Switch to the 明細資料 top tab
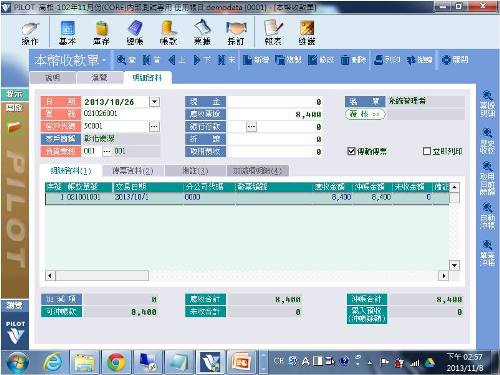This screenshot has width=500, height=375. 148,78
